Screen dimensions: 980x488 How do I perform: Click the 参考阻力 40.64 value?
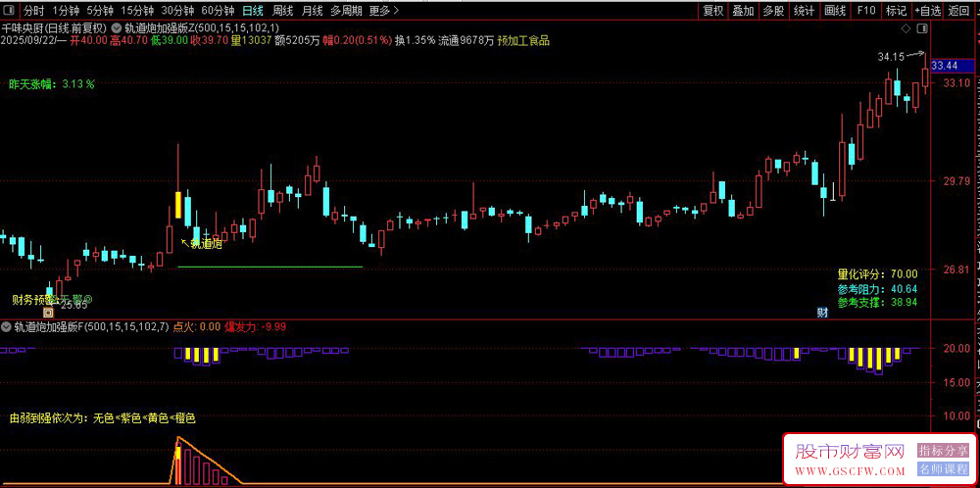tap(904, 288)
